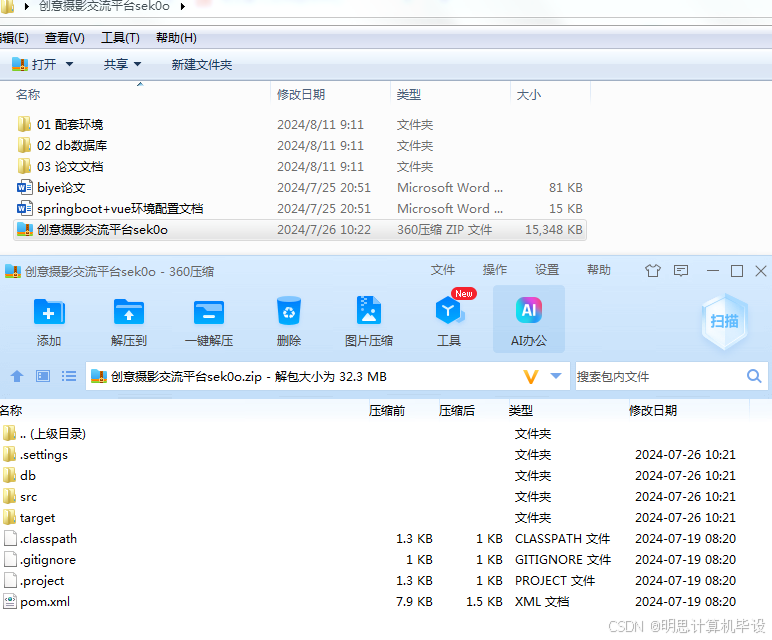
Task: Switch to the icon view mode button
Action: click(43, 376)
